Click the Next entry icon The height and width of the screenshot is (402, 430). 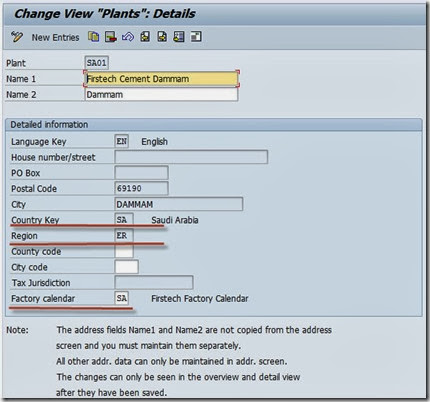(x=162, y=36)
